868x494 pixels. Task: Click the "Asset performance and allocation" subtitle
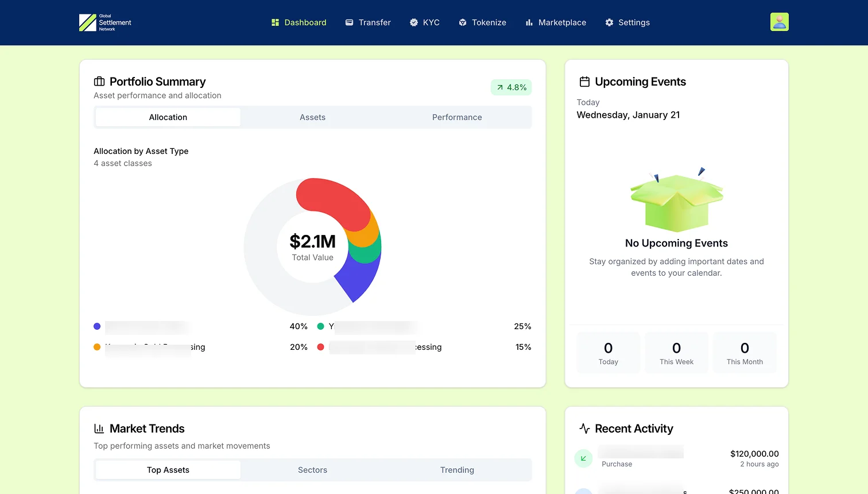point(157,95)
